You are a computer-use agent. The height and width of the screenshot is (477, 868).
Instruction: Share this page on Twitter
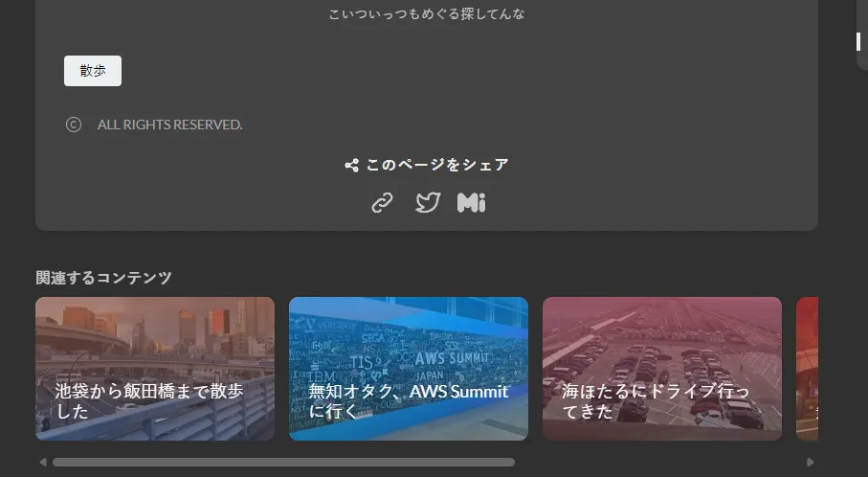[x=428, y=202]
